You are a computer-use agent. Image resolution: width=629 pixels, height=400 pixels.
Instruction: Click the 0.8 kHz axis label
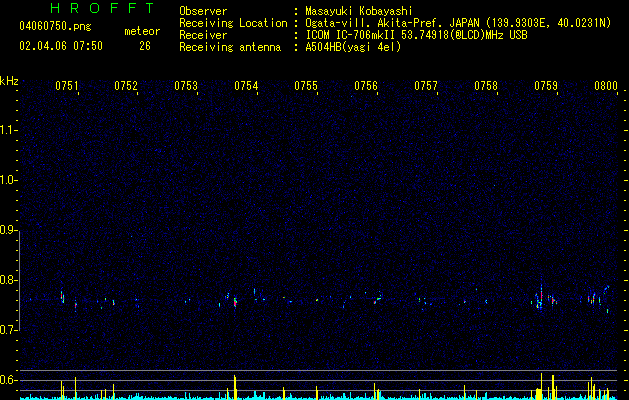pyautogui.click(x=9, y=280)
